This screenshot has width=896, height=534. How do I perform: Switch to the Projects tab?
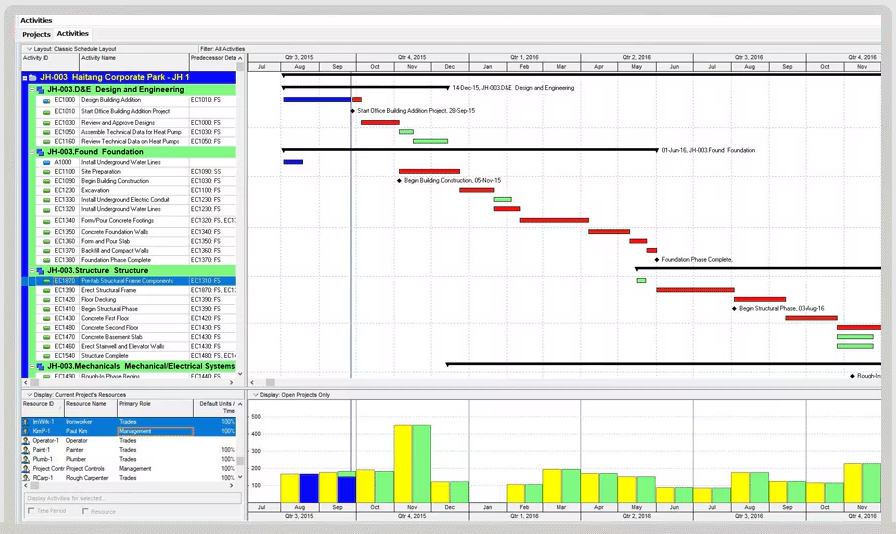[37, 34]
